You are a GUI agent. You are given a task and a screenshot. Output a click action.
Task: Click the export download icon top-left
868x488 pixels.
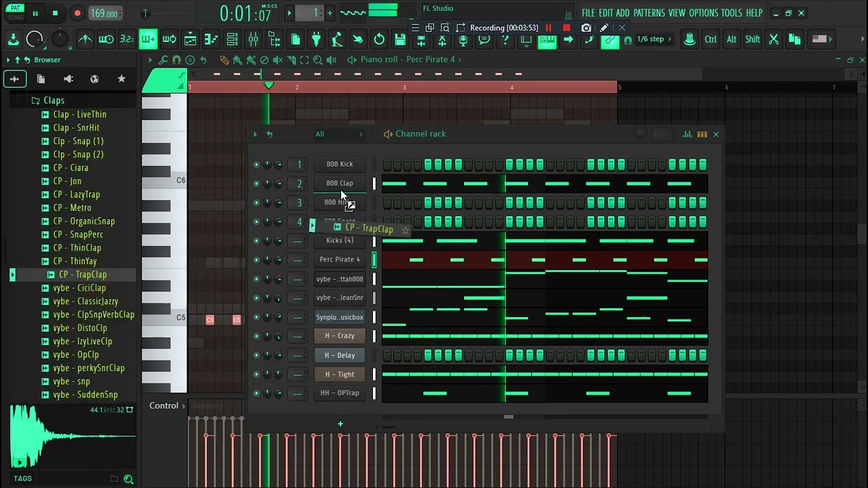(13, 39)
